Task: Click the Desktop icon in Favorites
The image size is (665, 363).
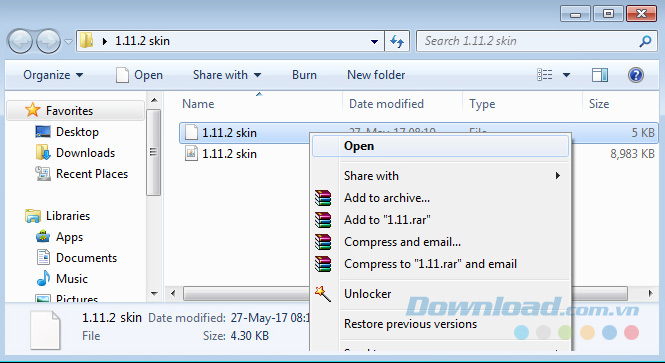Action: (x=43, y=132)
